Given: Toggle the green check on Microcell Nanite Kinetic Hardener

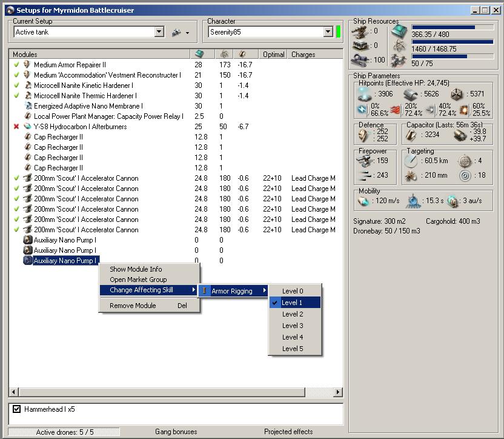Looking at the screenshot, I should [x=17, y=85].
